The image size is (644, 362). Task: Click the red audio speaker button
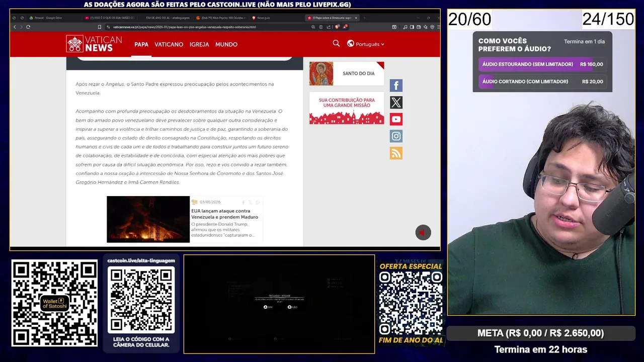(x=423, y=232)
